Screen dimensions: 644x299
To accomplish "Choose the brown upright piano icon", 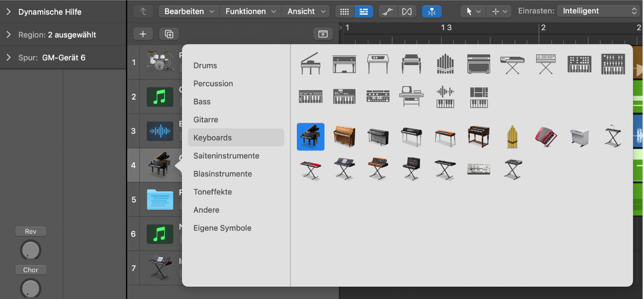I will tap(344, 137).
